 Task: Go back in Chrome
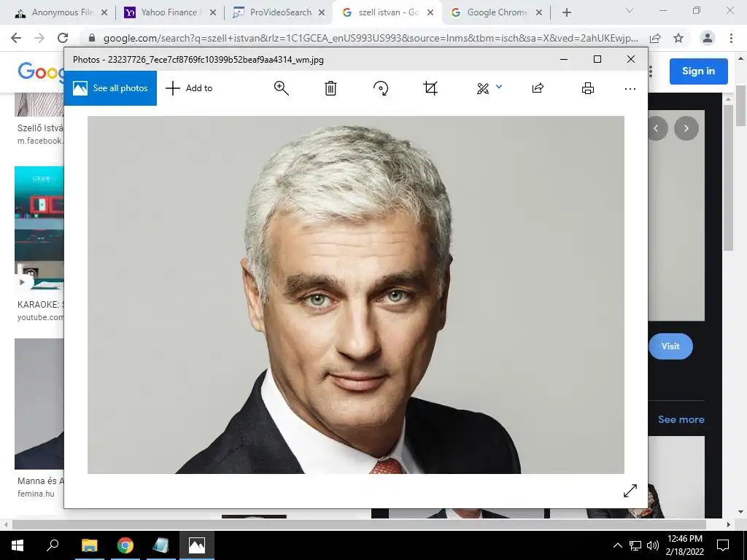tap(16, 38)
